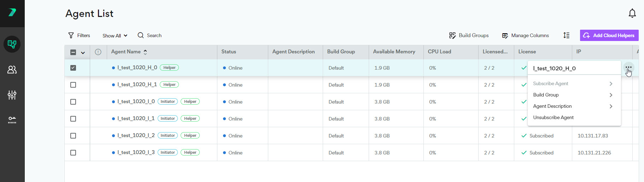Expand the Show All dropdown
Viewport: 644px width, 182px height.
[115, 36]
